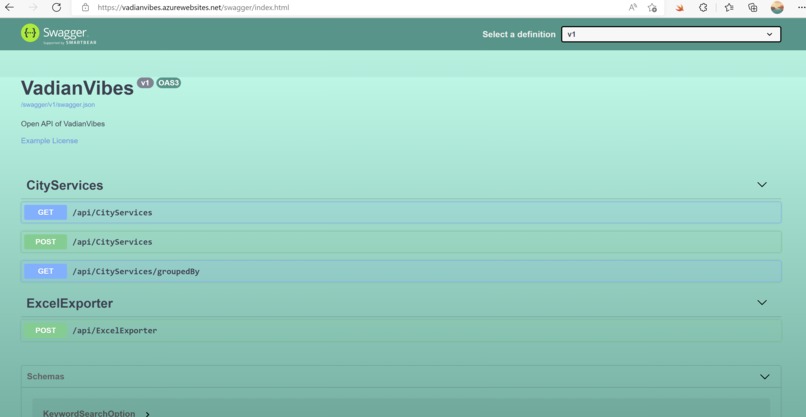This screenshot has height=417, width=806.
Task: Click 'Open API of VadianVibes' description
Action: point(63,124)
